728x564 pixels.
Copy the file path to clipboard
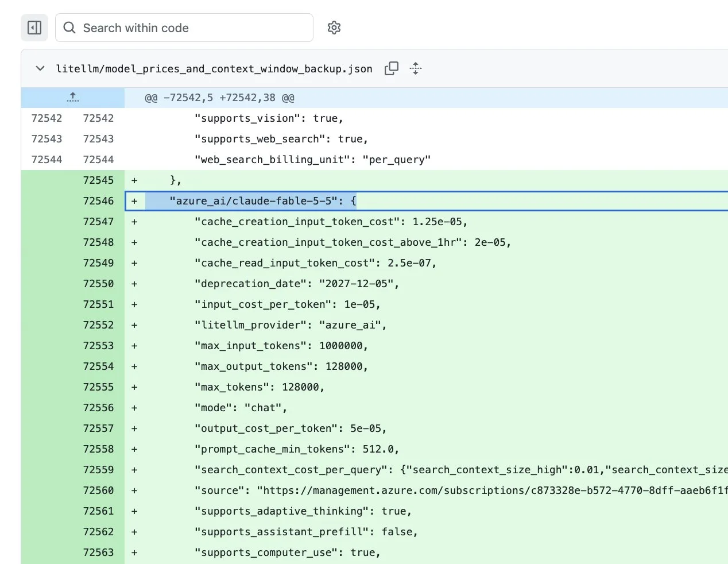click(x=392, y=68)
